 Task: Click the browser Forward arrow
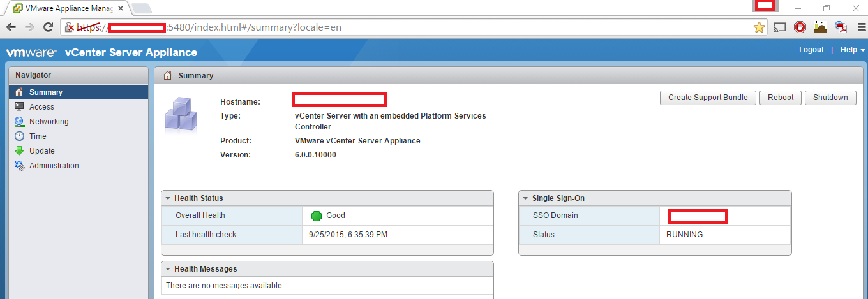[29, 27]
